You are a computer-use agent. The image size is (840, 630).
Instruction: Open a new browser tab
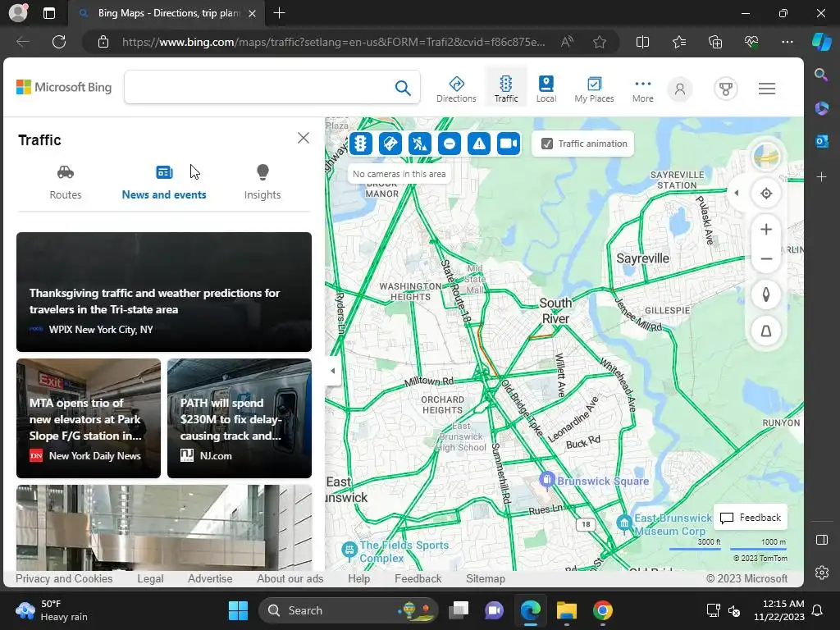coord(279,13)
